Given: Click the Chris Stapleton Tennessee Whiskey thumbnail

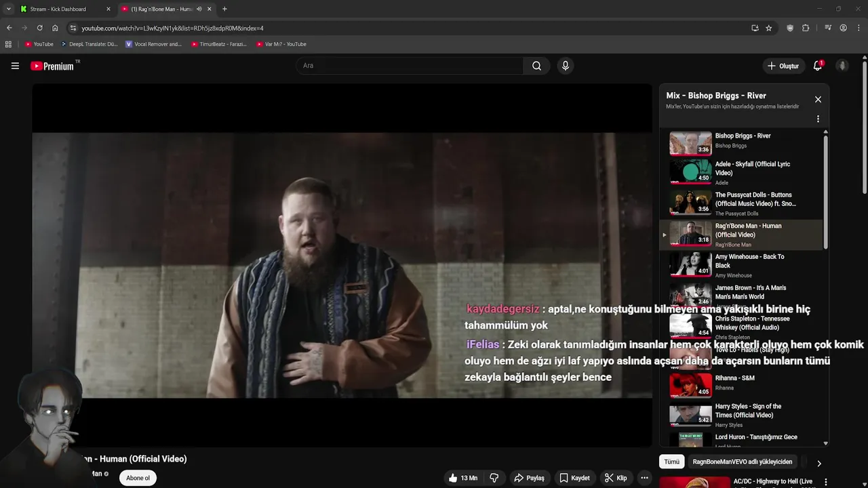Looking at the screenshot, I should pyautogui.click(x=690, y=327).
